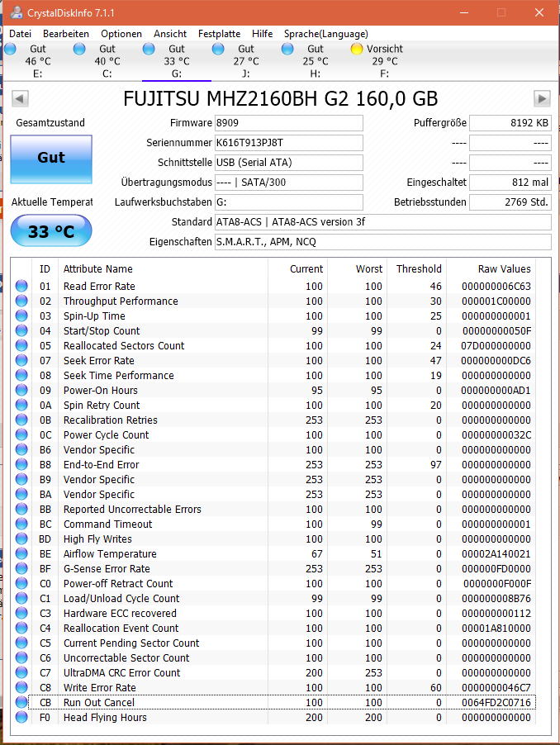The image size is (560, 745).
Task: Click the Seriennummer field K616T913PJ8T
Action: pos(289,143)
